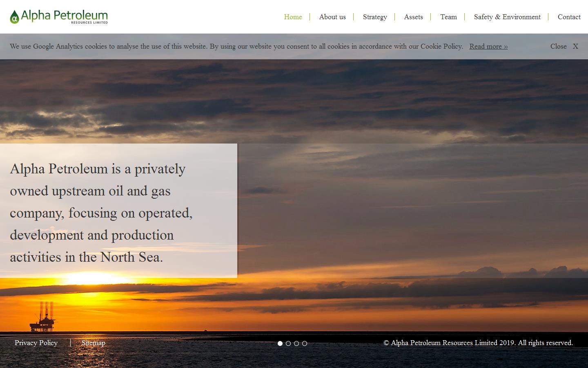Click the copyright notice text

point(478,343)
